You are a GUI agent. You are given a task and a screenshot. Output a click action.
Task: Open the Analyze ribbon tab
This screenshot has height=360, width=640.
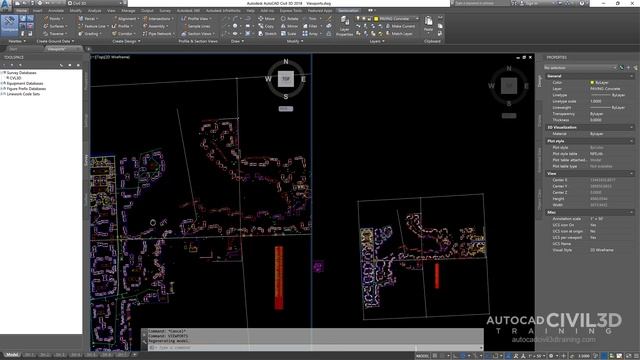coord(94,11)
